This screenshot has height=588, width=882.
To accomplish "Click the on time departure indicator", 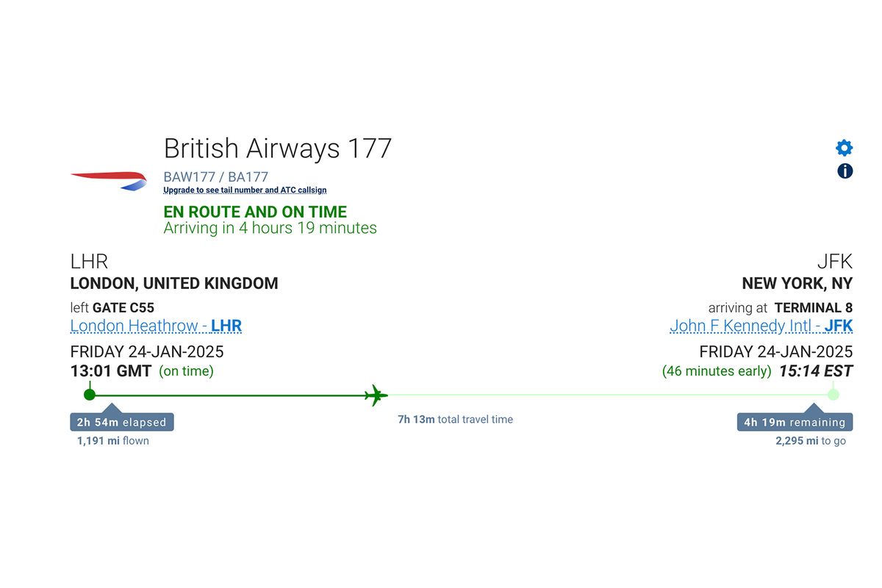I will (186, 371).
